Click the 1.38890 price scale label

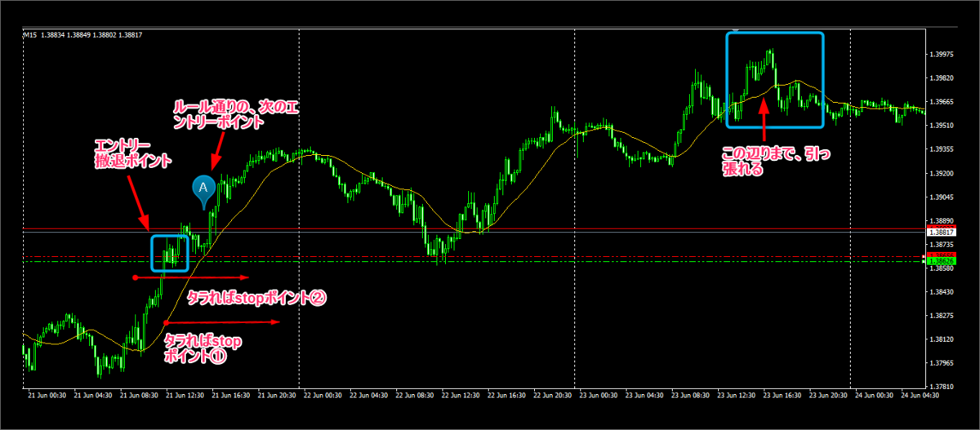[942, 220]
